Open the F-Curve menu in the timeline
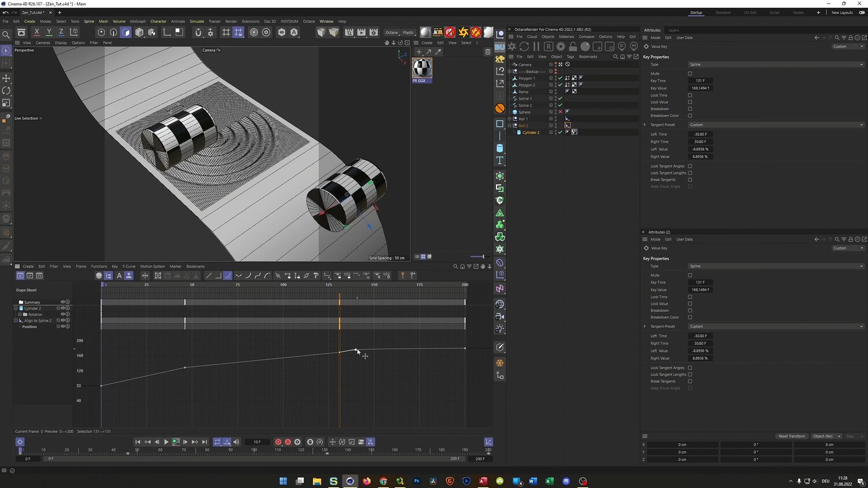This screenshot has height=488, width=868. (x=129, y=267)
